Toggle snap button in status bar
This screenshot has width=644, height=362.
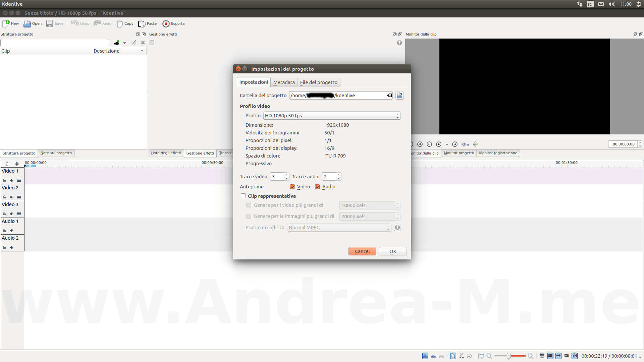point(575,356)
